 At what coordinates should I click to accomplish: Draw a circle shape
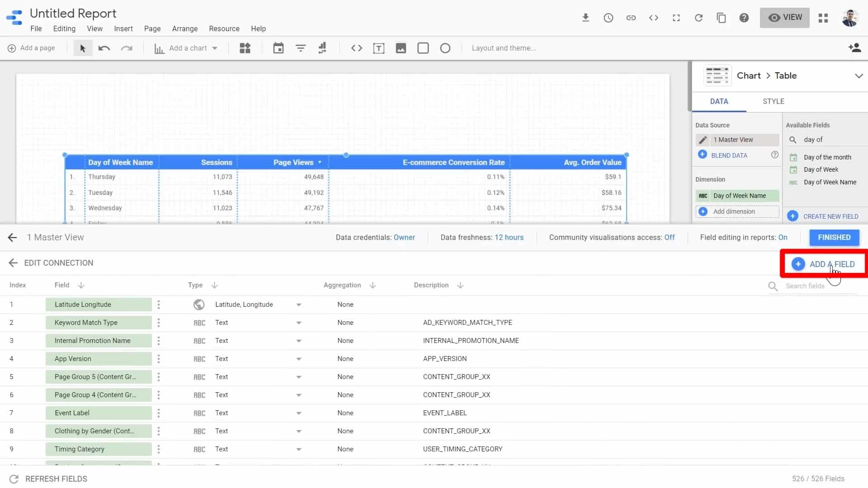[x=445, y=48]
